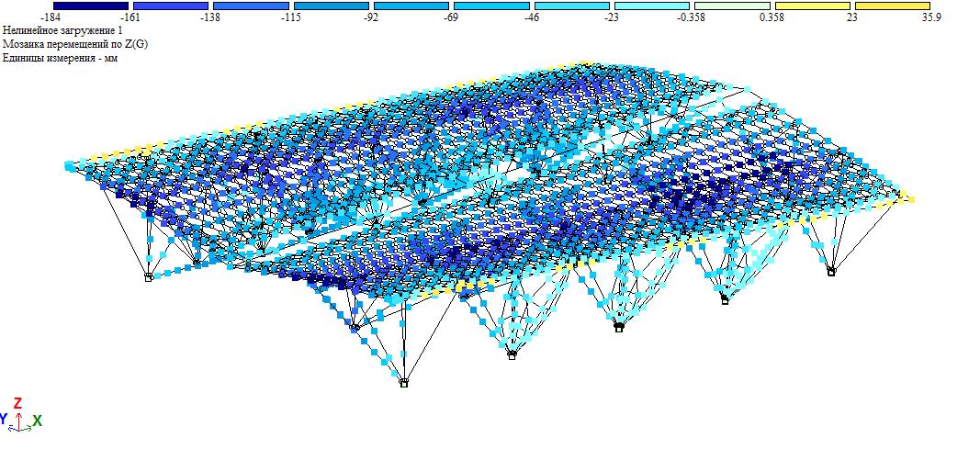The width and height of the screenshot is (980, 449).
Task: Select the rightmost column support node
Action: [x=831, y=272]
